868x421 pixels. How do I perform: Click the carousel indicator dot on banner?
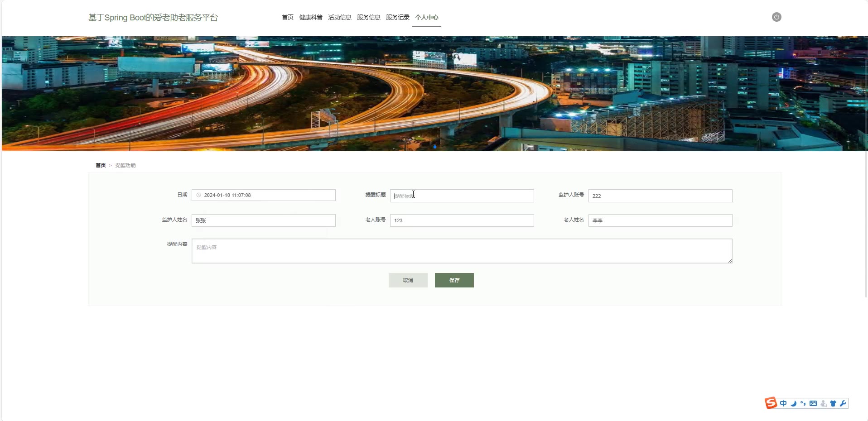pyautogui.click(x=435, y=147)
